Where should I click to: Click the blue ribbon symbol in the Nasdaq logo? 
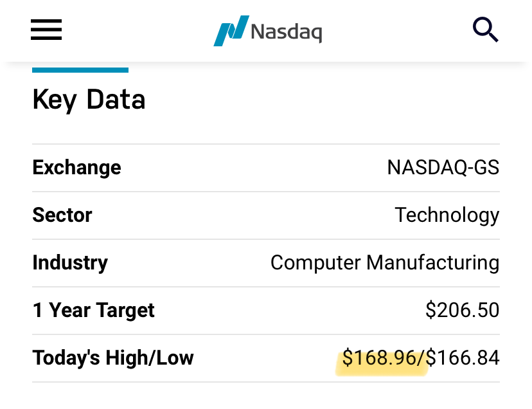[x=231, y=31]
